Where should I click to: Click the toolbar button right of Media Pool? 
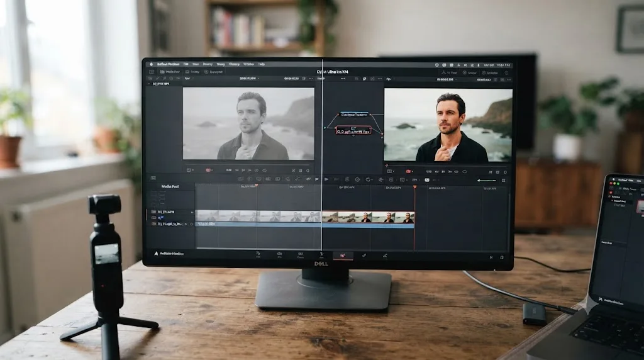[x=192, y=72]
